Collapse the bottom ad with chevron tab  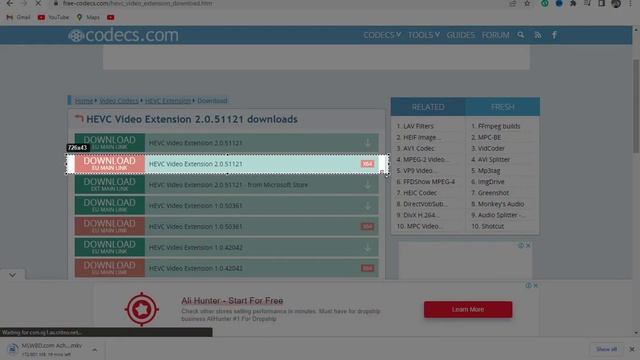(x=13, y=275)
